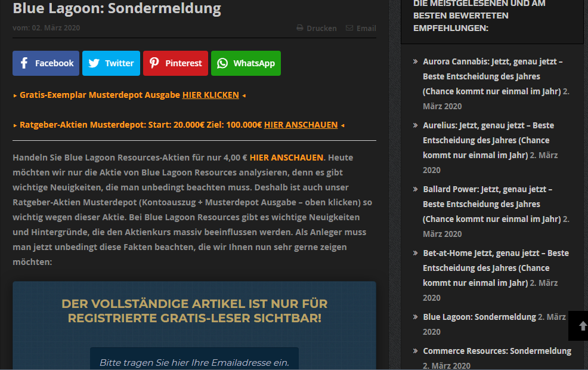The height and width of the screenshot is (370, 588).
Task: Click HIER ANSCHAUEN inside the article paragraph
Action: [287, 158]
